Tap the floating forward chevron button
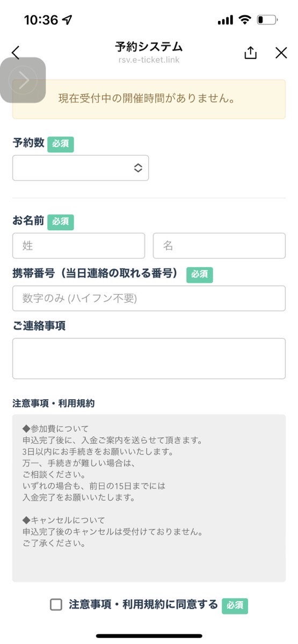Image resolution: width=298 pixels, height=644 pixels. pos(24,80)
